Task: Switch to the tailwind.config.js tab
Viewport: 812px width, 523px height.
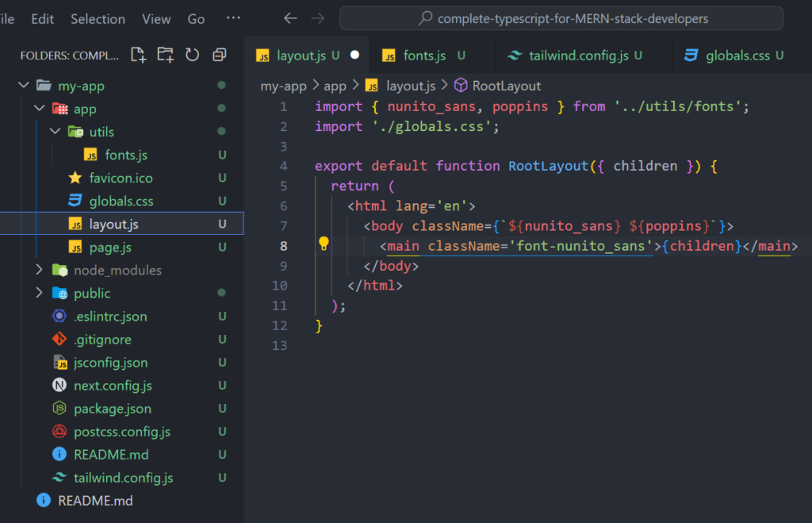Action: coord(577,56)
